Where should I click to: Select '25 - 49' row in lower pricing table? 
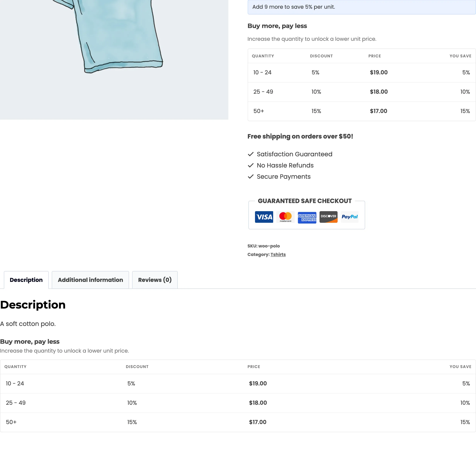[x=238, y=403]
